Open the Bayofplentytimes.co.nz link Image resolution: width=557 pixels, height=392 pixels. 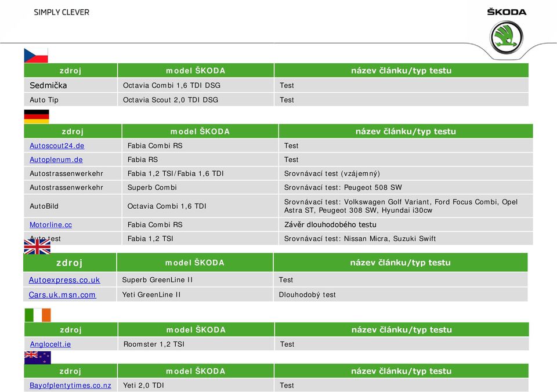pyautogui.click(x=70, y=385)
